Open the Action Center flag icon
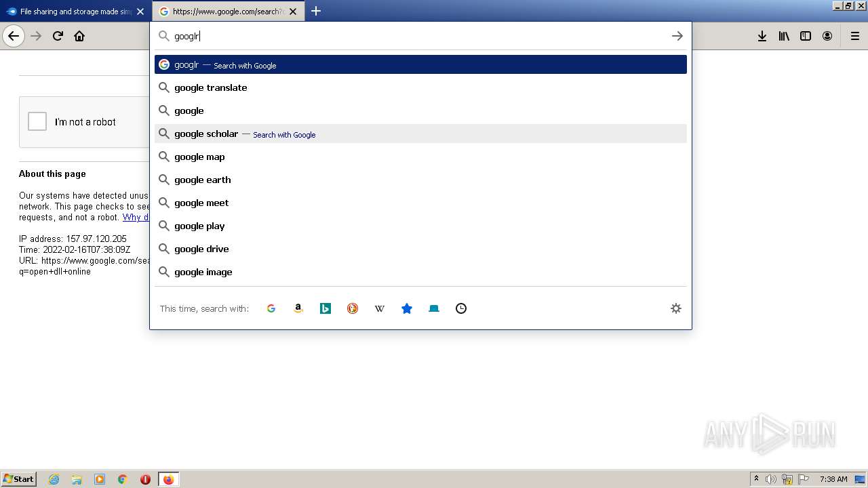 coord(804,479)
